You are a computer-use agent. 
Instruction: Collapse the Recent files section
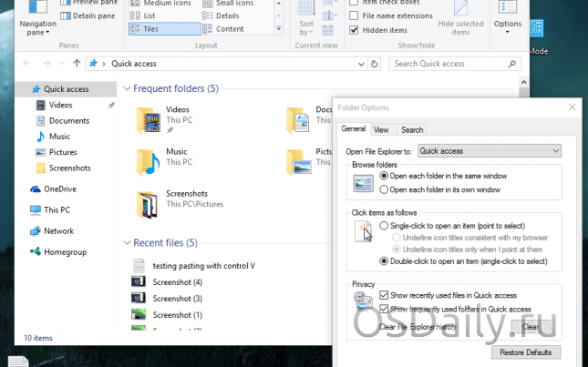[126, 243]
